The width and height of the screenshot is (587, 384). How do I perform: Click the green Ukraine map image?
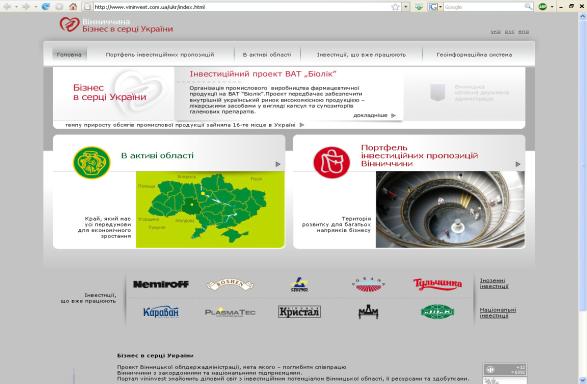[210, 210]
